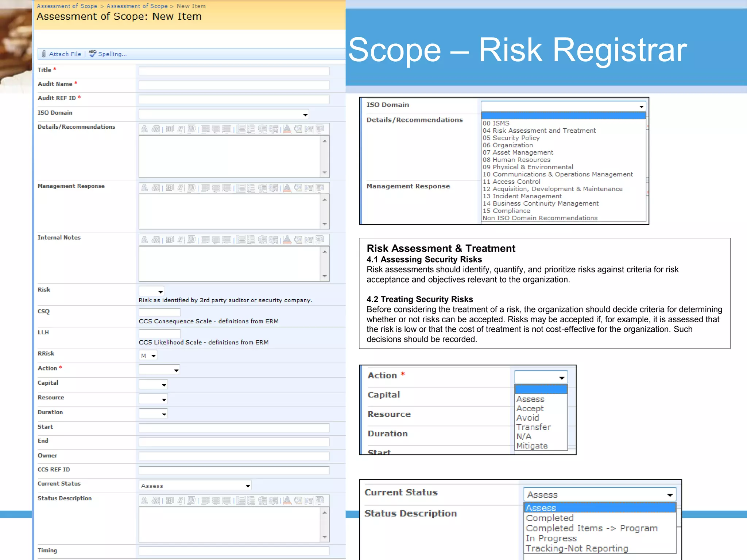Focus the Audit REF ID input field
Viewport: 747px width, 560px height.
tap(234, 99)
